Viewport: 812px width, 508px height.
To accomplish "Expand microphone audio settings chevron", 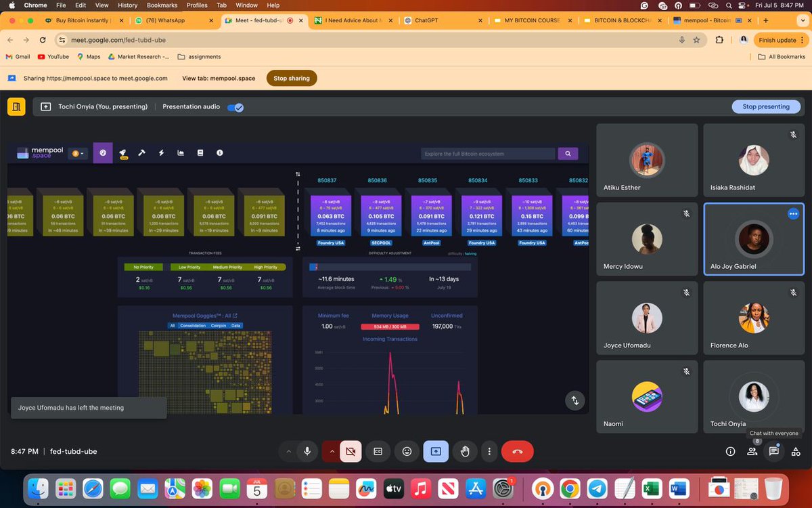I will tap(289, 451).
